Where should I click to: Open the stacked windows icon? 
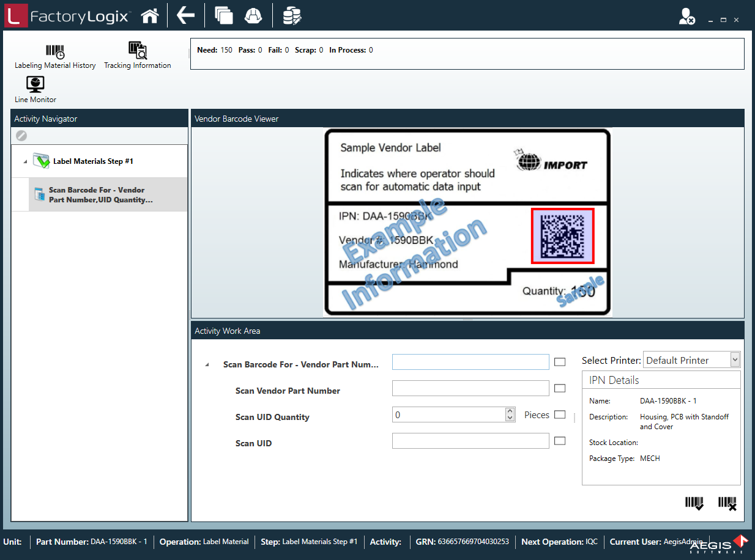point(224,17)
